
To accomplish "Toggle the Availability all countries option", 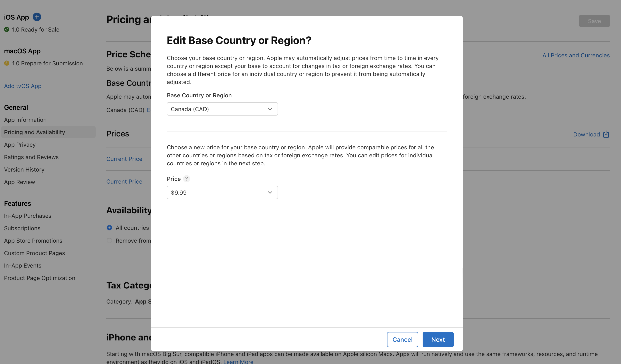I will point(109,228).
